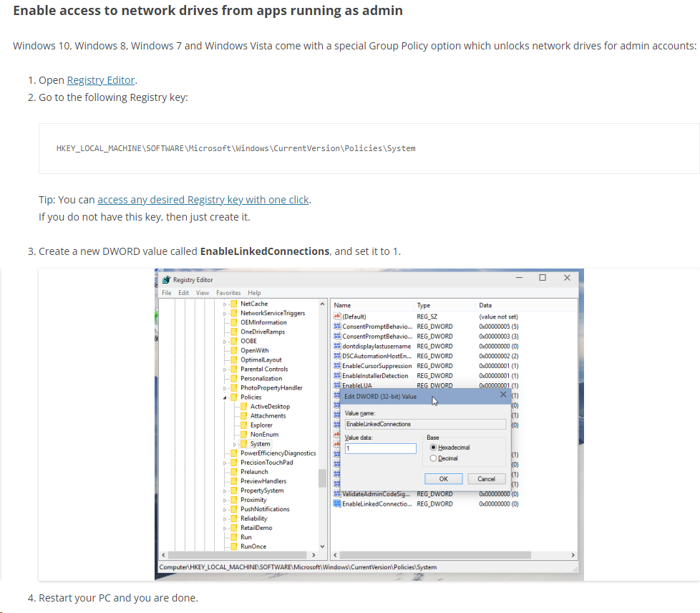The image size is (700, 613).
Task: Click the dontdisplaylastusername DWORD icon
Action: click(x=337, y=347)
